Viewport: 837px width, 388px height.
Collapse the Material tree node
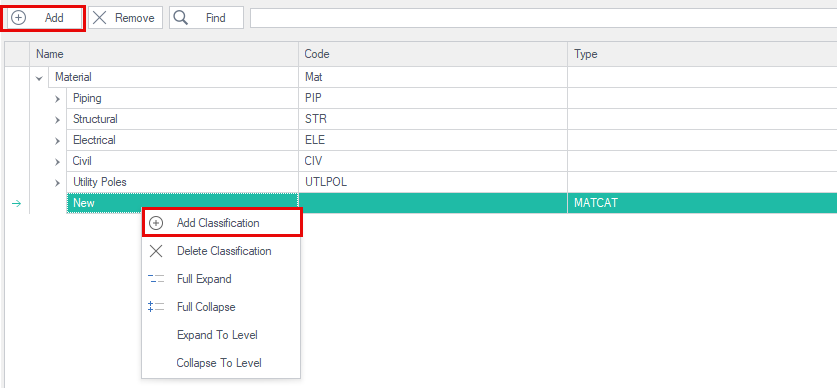pyautogui.click(x=38, y=77)
